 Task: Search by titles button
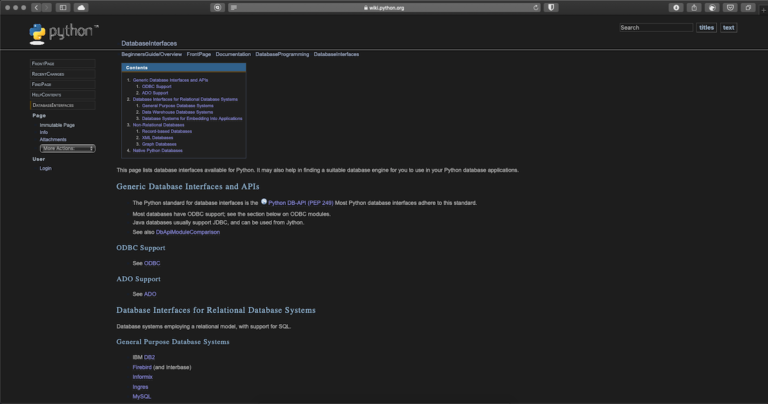pyautogui.click(x=706, y=27)
